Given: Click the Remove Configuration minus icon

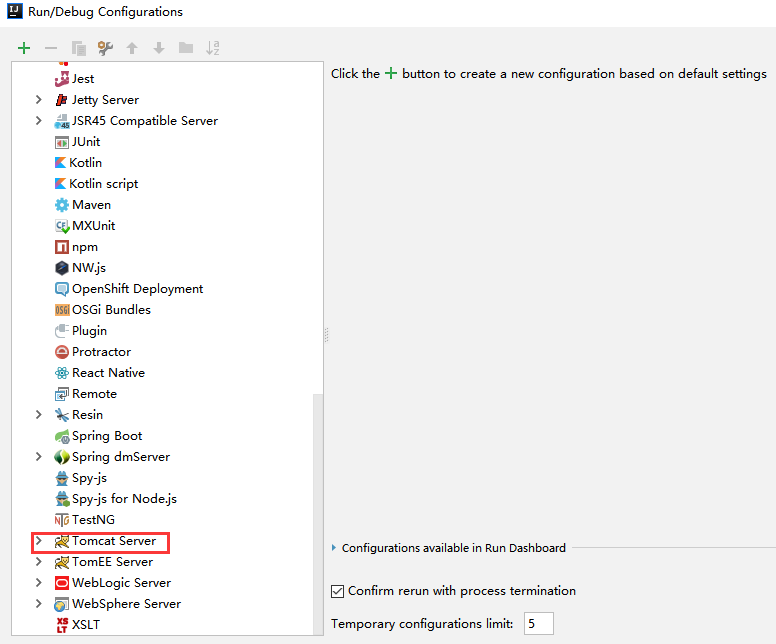Looking at the screenshot, I should click(x=51, y=48).
